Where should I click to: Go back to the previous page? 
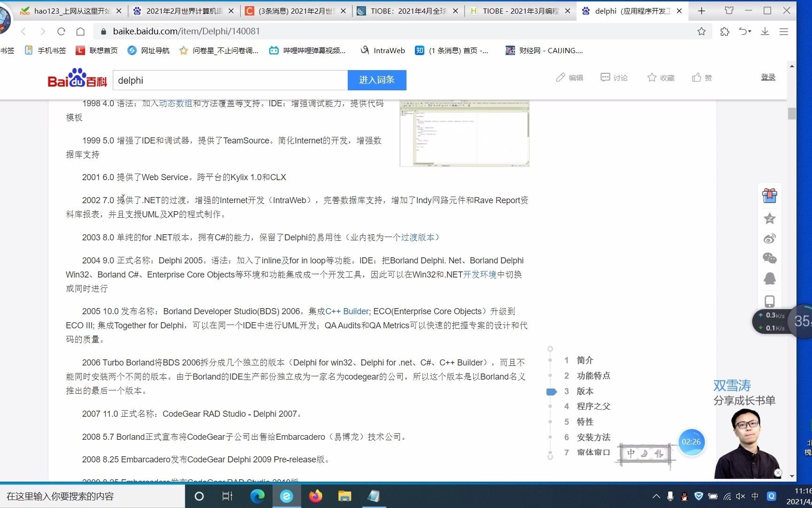tap(23, 32)
